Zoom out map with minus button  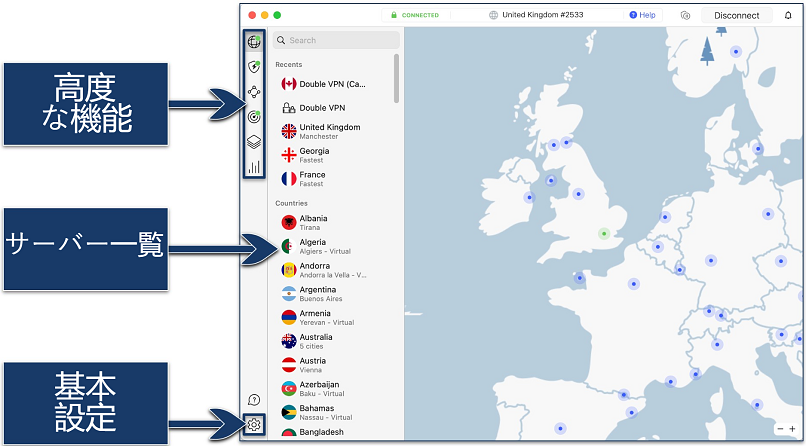[780, 429]
